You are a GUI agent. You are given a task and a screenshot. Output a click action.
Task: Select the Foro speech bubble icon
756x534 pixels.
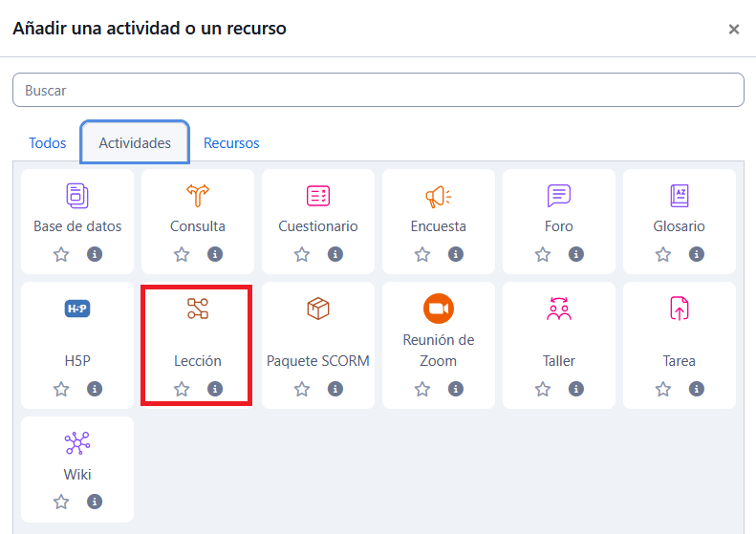559,196
